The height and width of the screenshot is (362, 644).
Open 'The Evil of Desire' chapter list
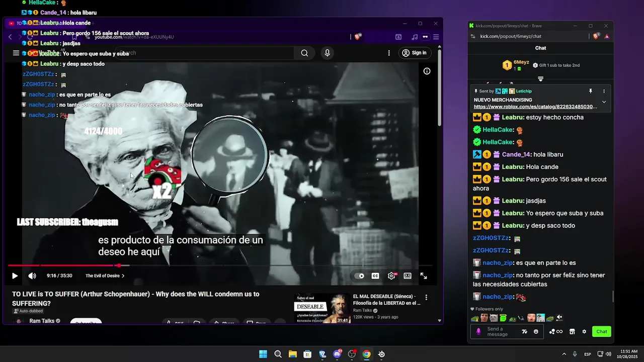pyautogui.click(x=105, y=276)
